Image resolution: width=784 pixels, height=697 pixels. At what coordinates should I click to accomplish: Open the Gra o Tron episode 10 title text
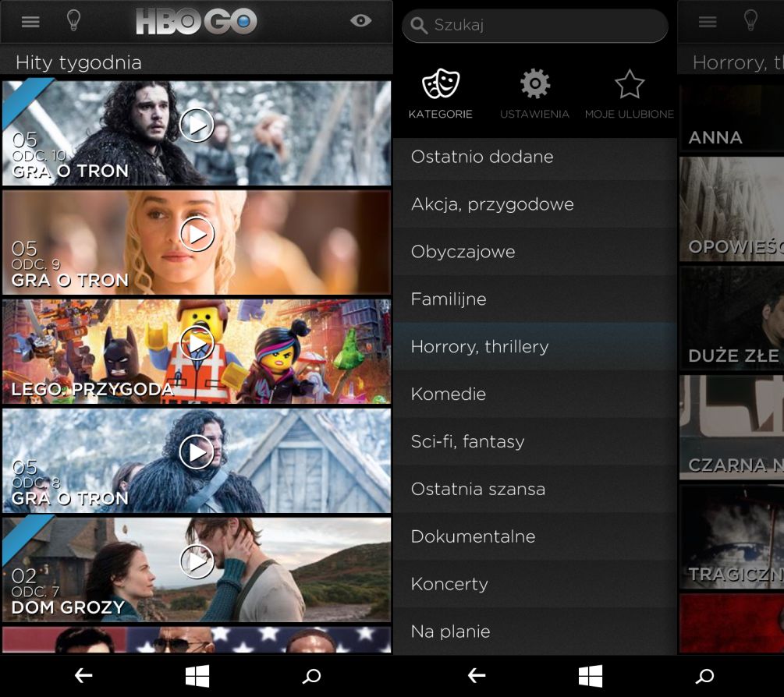point(70,171)
